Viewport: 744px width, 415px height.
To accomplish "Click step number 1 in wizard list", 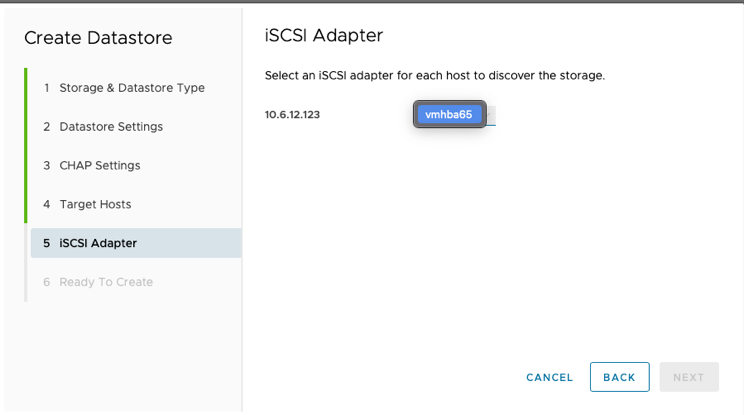I will [46, 88].
